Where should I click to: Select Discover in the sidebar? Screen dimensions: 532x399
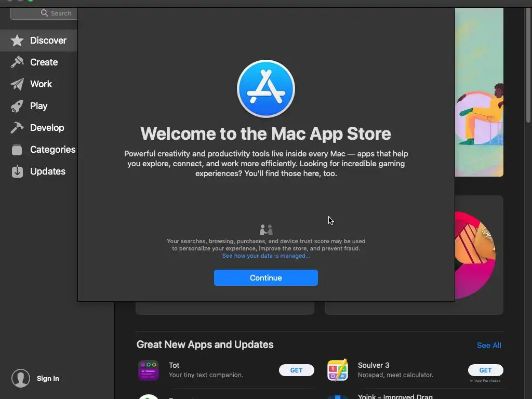pyautogui.click(x=38, y=41)
